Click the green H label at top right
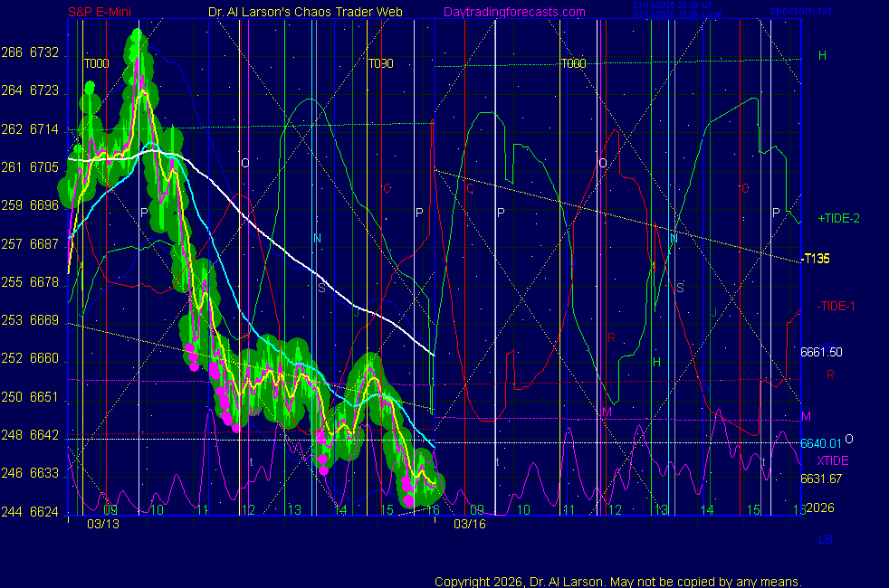 coord(822,56)
